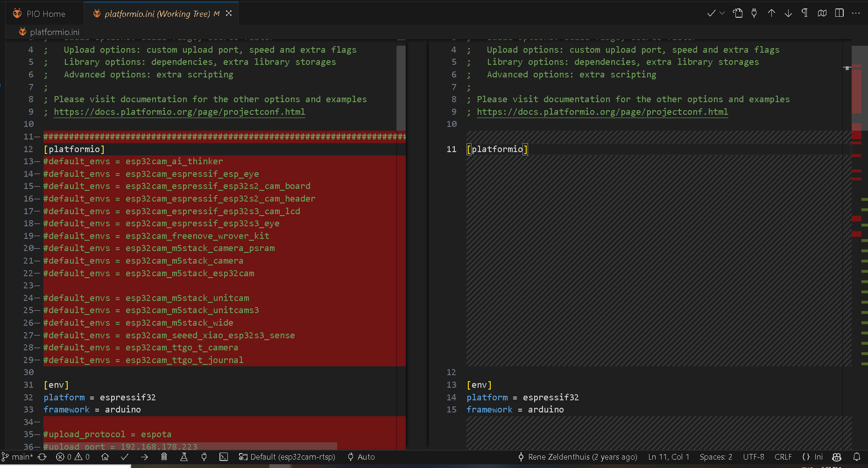
Task: Open Copilot status icon
Action: tap(837, 457)
